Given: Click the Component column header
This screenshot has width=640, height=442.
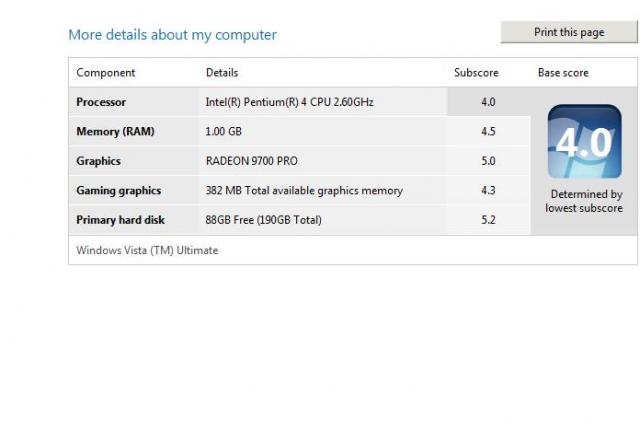Looking at the screenshot, I should click(x=105, y=73).
